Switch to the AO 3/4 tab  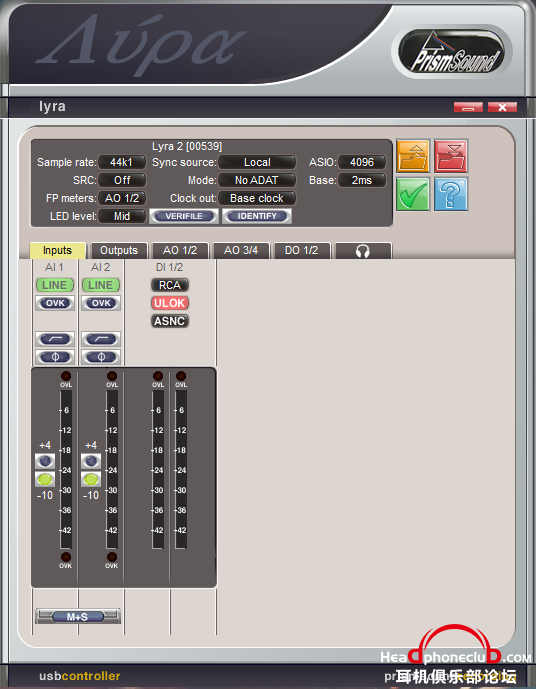coord(241,251)
